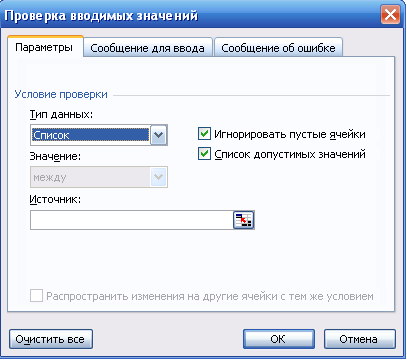Open the Значение dropdown arrow showing между
Screen dimensions: 407x360
click(159, 177)
